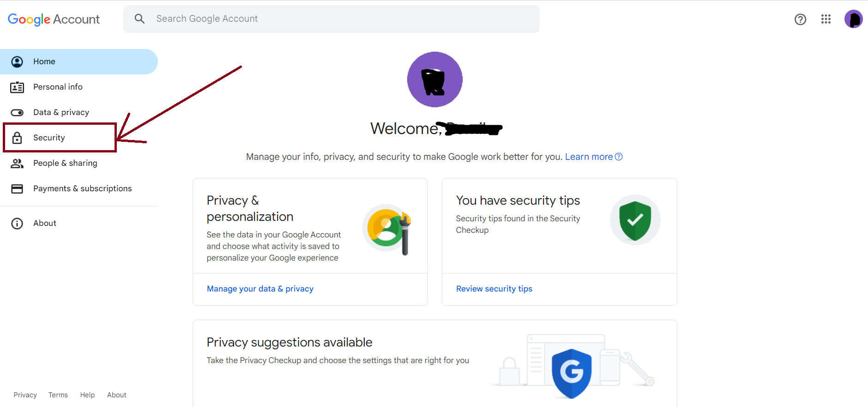868x407 pixels.
Task: Click the blue Google privacy shield illustration
Action: [x=572, y=373]
